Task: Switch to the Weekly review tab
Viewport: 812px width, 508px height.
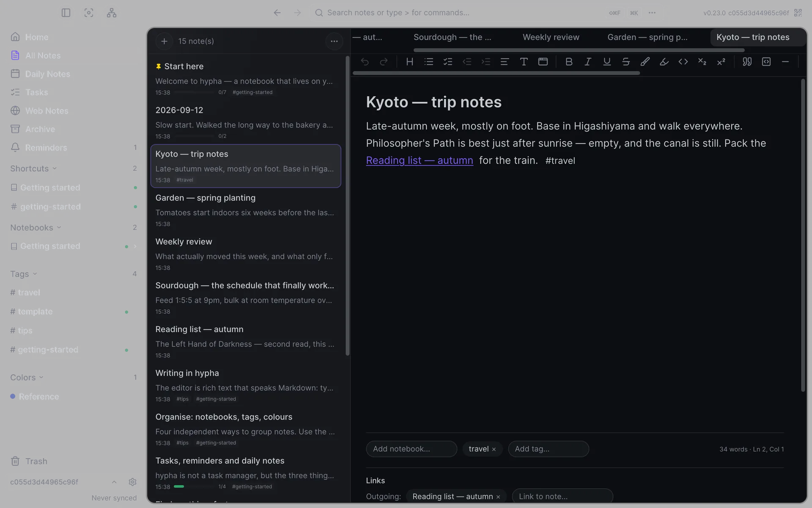Action: point(551,37)
